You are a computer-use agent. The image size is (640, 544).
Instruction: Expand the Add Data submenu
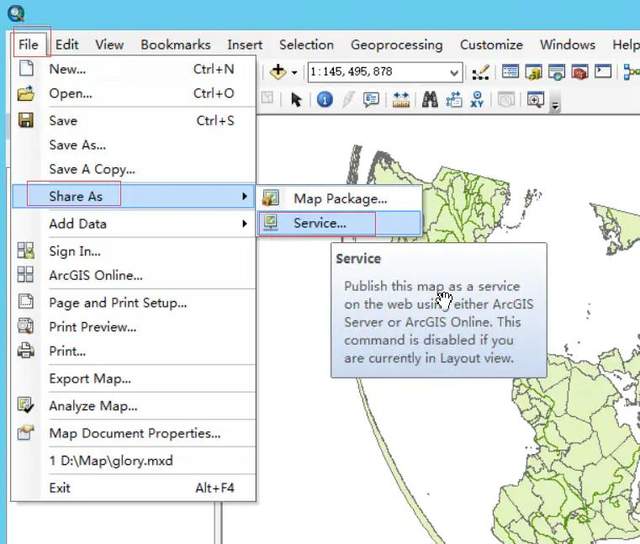133,224
